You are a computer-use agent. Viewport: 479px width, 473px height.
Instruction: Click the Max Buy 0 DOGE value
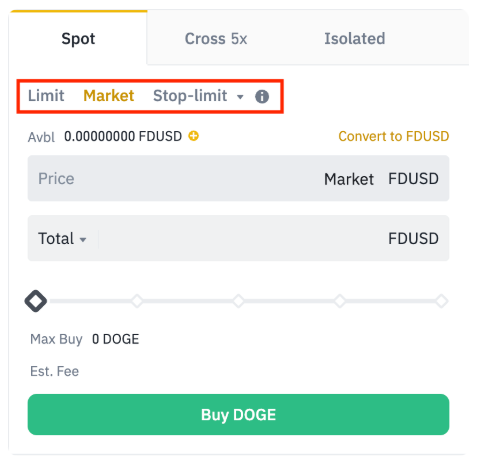115,339
